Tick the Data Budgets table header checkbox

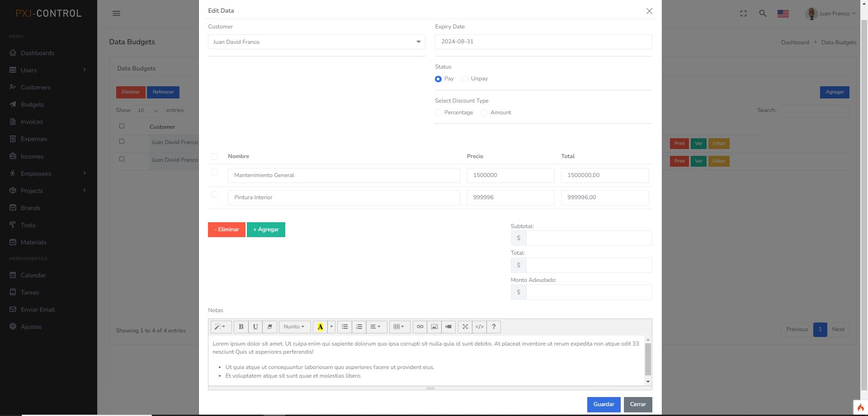point(122,126)
